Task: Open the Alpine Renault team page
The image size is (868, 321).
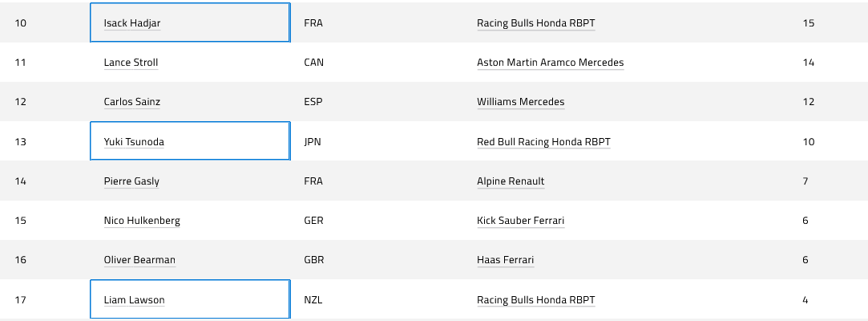Action: [x=511, y=181]
